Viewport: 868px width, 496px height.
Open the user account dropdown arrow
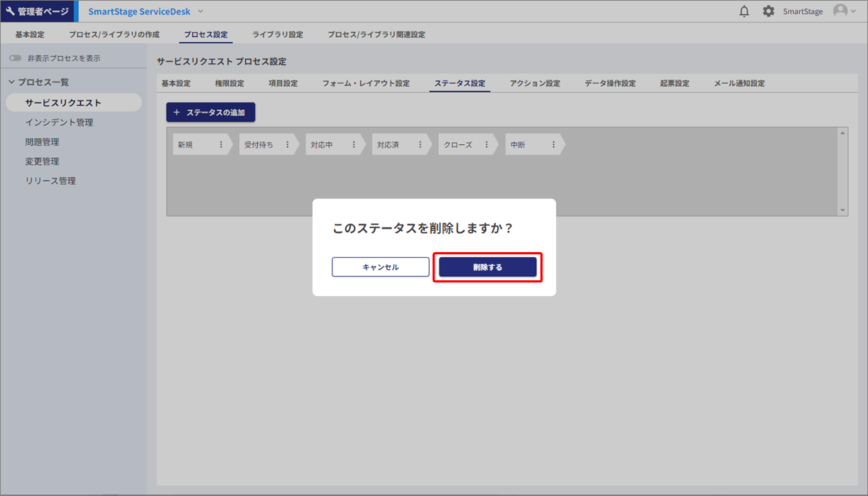[x=854, y=12]
